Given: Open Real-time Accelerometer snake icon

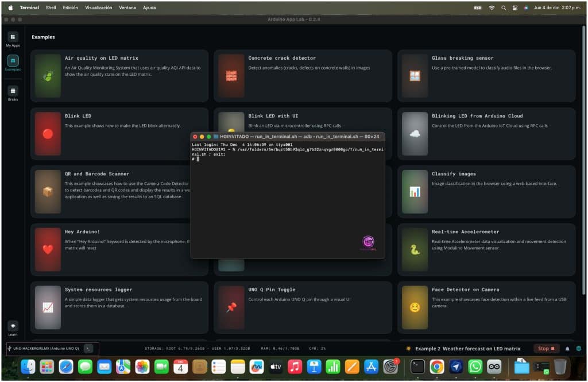Looking at the screenshot, I should pos(415,249).
